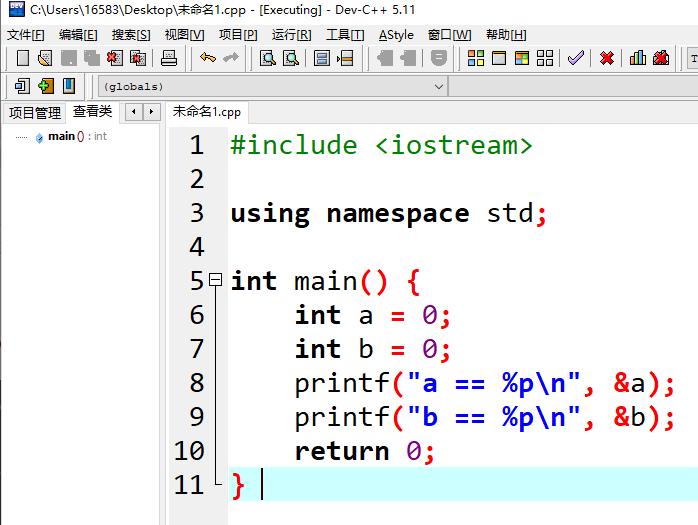Image resolution: width=698 pixels, height=525 pixels.
Task: Click the greyed Save All icon
Action: [x=92, y=58]
